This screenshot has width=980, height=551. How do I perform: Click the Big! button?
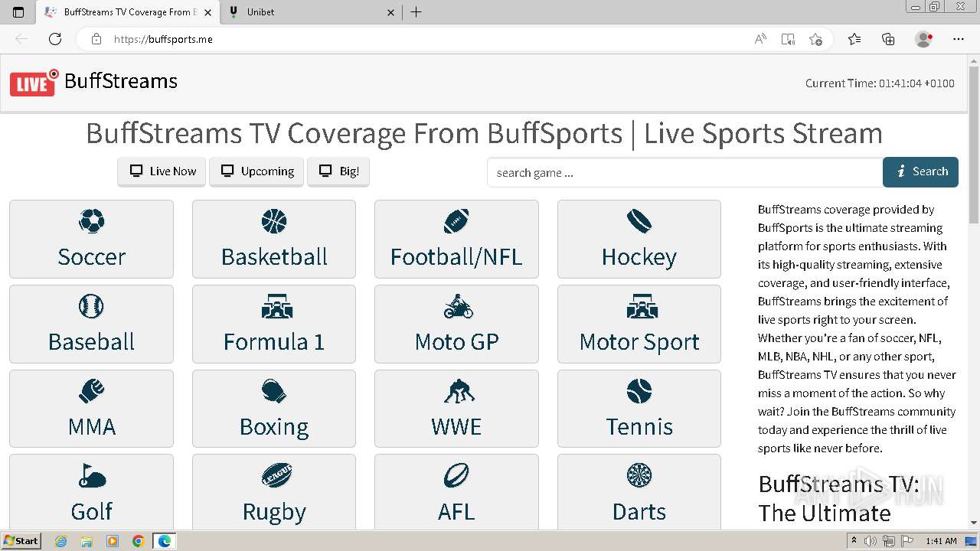[338, 171]
